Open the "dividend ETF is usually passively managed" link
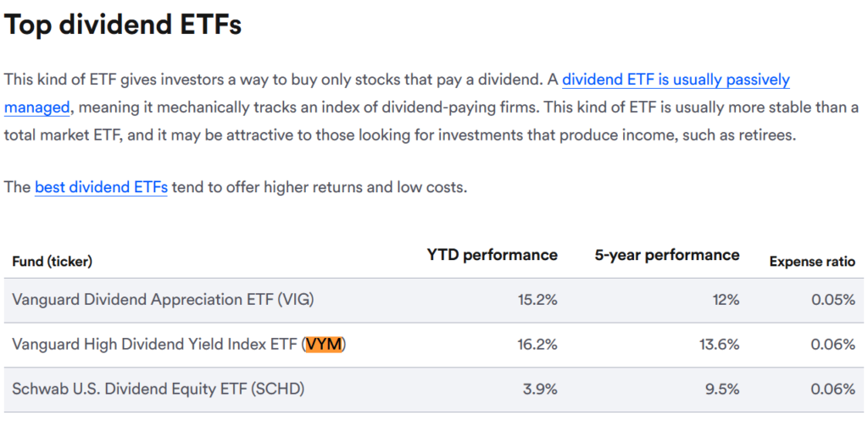The image size is (868, 426). (676, 80)
